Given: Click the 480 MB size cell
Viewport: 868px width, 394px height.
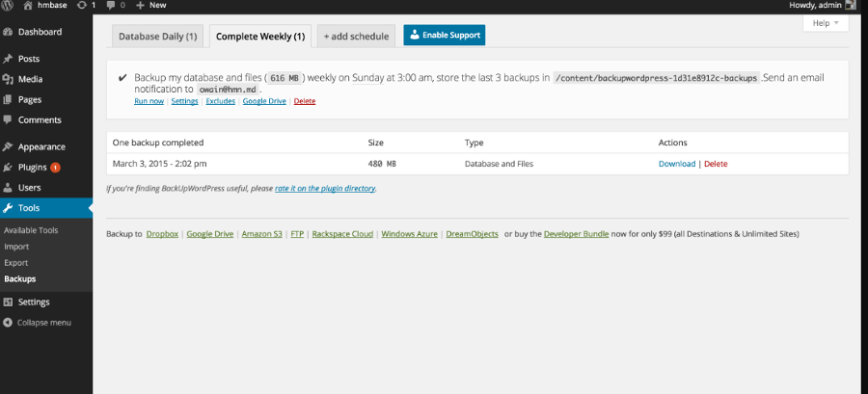Looking at the screenshot, I should [x=382, y=164].
